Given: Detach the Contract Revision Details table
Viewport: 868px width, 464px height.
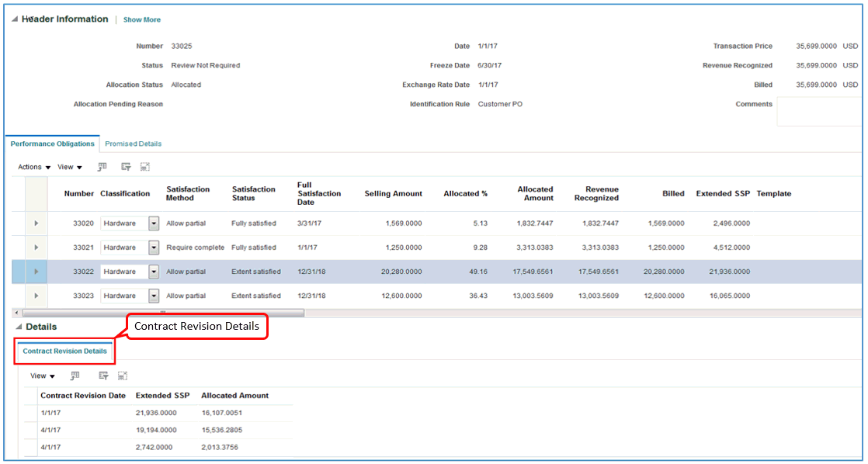Looking at the screenshot, I should [x=122, y=376].
